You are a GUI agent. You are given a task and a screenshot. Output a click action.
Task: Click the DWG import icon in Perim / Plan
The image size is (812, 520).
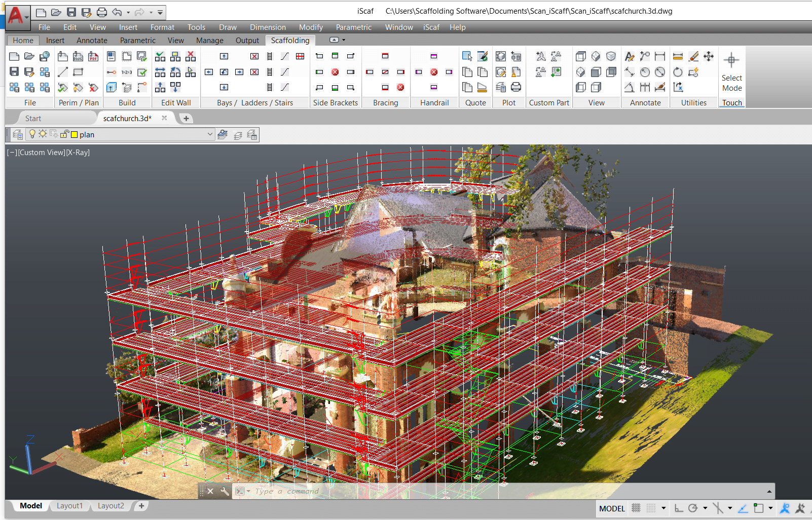click(x=78, y=56)
